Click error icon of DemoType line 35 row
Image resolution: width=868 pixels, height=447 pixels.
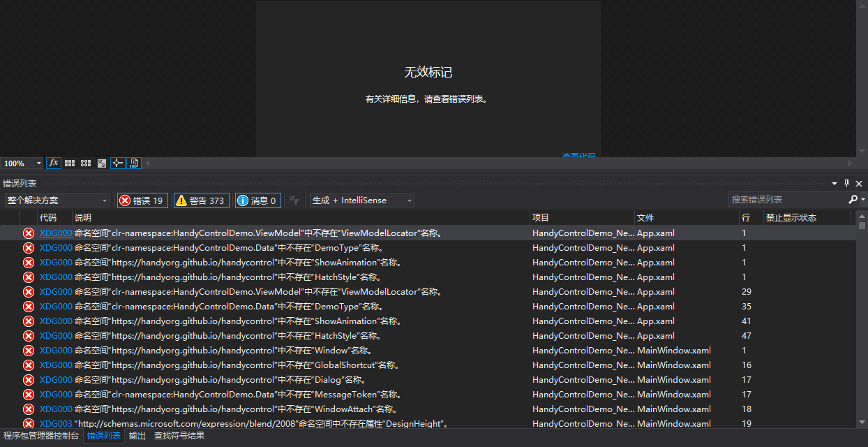click(29, 307)
